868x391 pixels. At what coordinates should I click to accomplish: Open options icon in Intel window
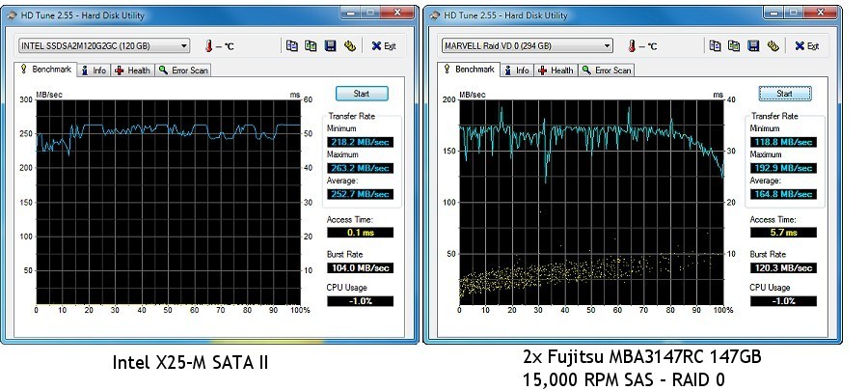[x=350, y=46]
